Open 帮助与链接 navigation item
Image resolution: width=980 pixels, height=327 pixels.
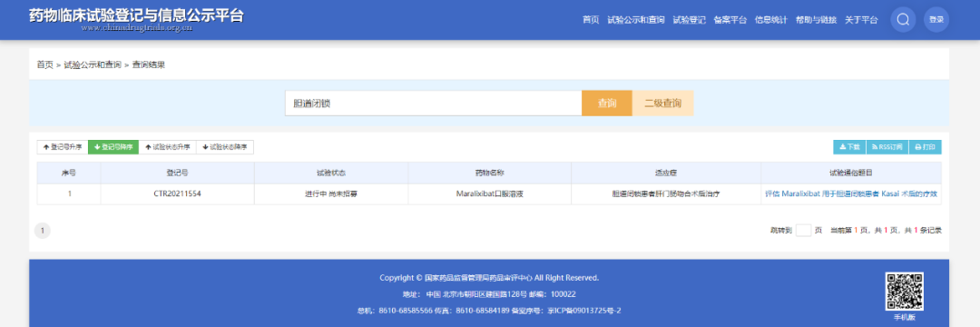click(x=816, y=20)
